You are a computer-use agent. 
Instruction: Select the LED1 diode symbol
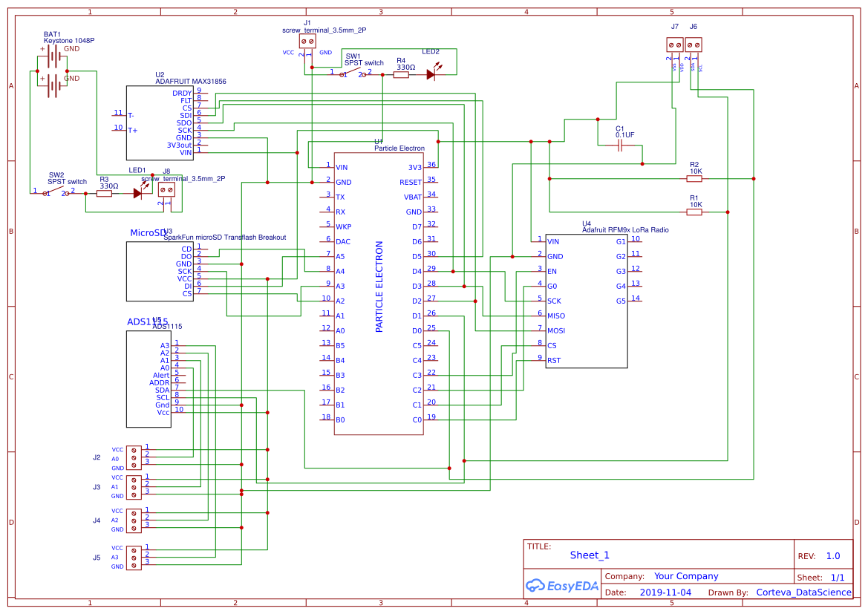point(137,193)
